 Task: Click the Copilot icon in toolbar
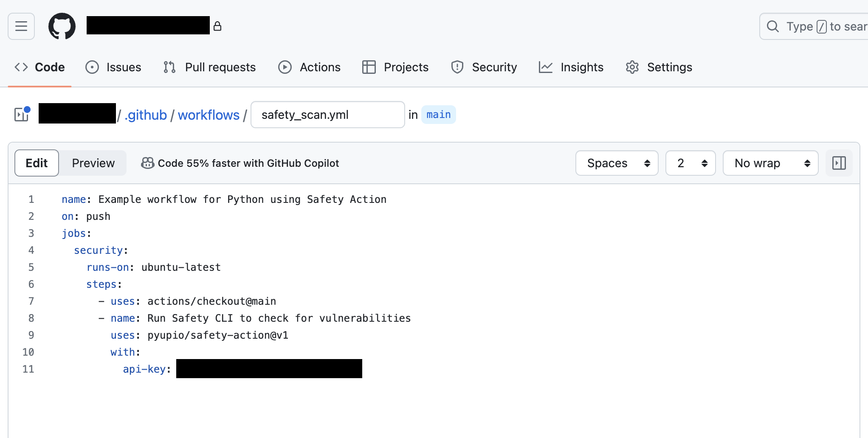tap(147, 163)
